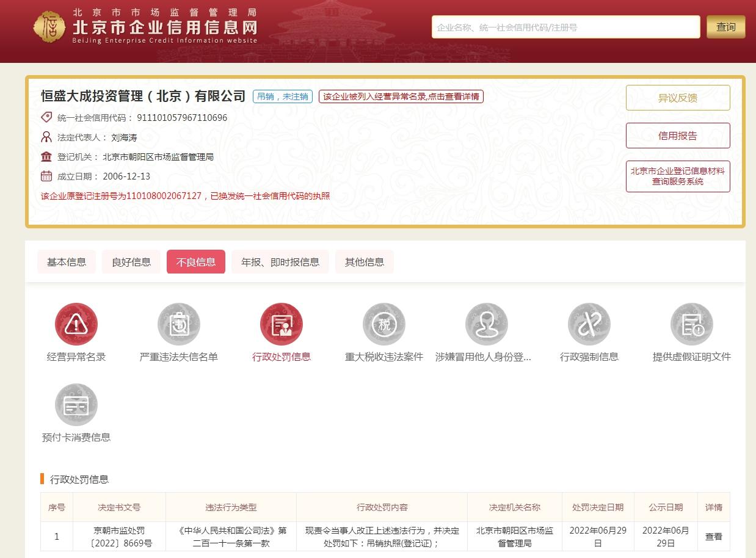The height and width of the screenshot is (558, 756).
Task: Click the registration authority building icon
Action: coord(46,156)
